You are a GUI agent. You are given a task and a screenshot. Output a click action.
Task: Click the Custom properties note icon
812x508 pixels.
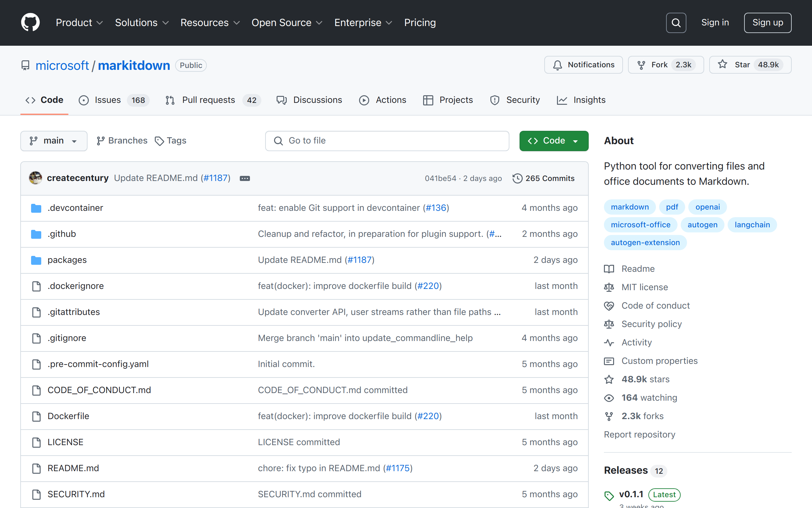pos(609,361)
